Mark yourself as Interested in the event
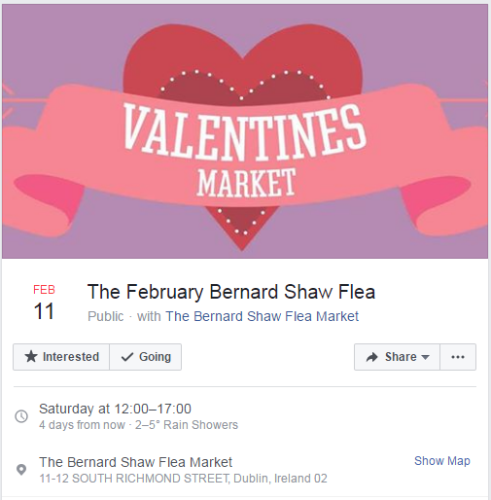Image resolution: width=491 pixels, height=500 pixels. [x=61, y=357]
